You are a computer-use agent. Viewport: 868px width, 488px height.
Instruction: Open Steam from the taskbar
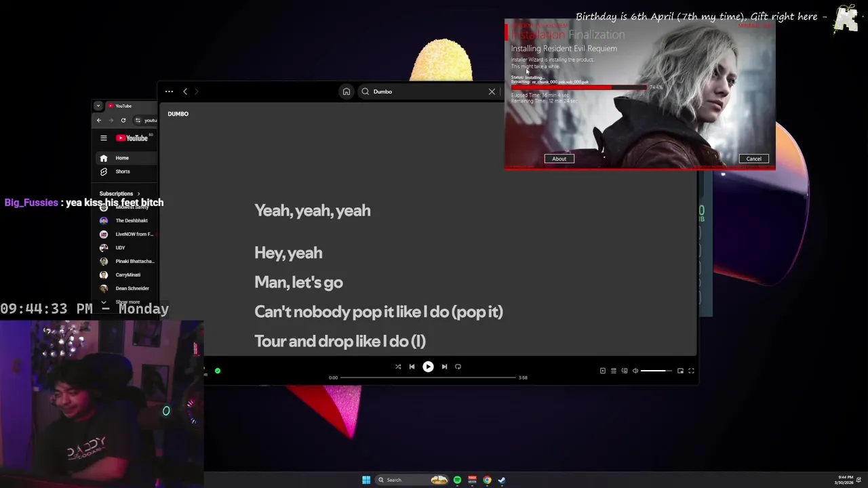coord(502,480)
